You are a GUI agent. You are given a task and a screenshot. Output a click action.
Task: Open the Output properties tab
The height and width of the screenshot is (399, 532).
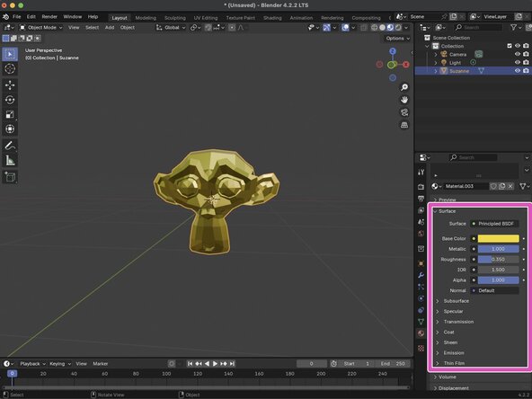(421, 199)
